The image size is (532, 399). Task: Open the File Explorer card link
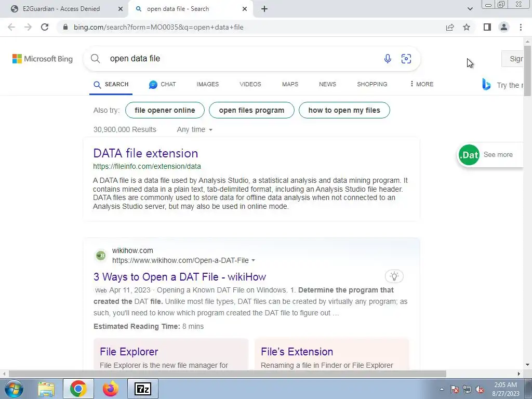point(129,352)
